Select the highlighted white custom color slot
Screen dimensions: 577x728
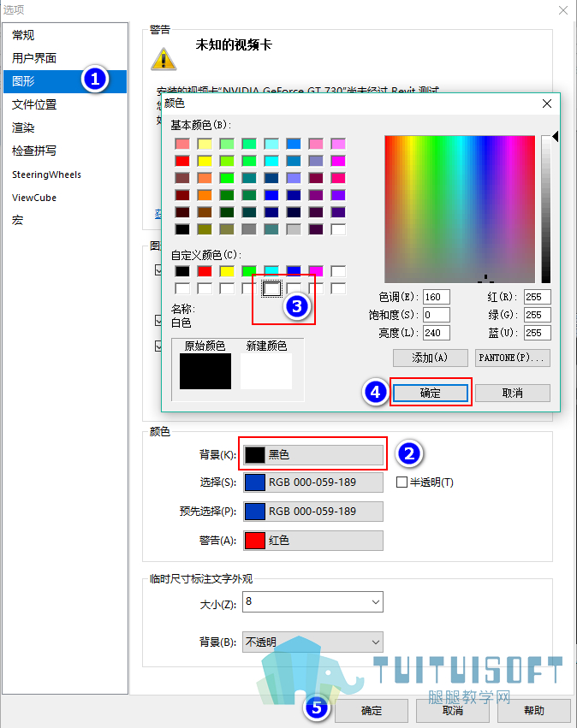pos(271,289)
